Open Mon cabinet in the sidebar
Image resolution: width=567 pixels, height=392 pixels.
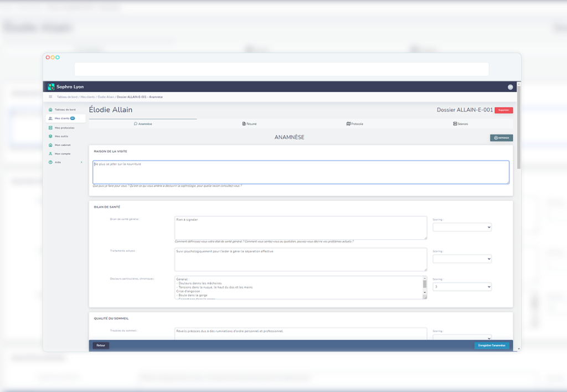[62, 145]
